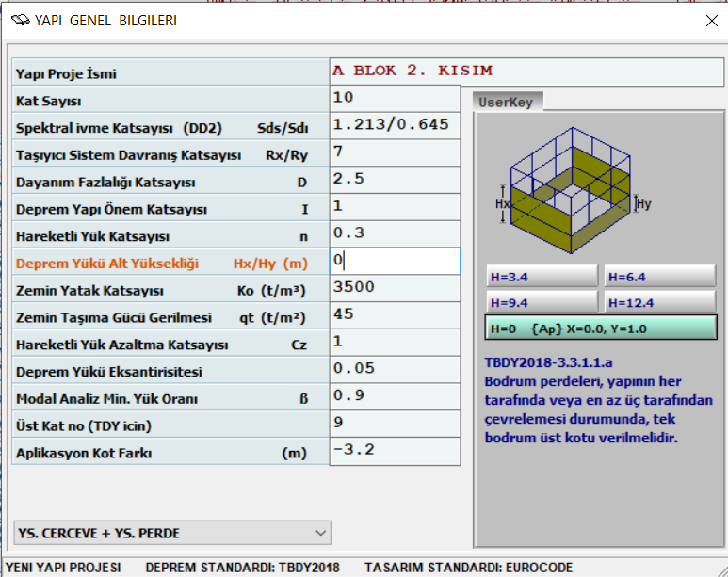This screenshot has height=577, width=728.
Task: Choose the H=6.4 height button
Action: tap(660, 277)
